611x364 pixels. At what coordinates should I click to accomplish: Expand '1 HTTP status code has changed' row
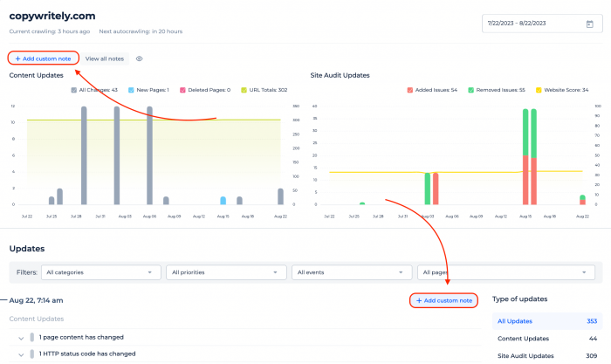pyautogui.click(x=21, y=354)
